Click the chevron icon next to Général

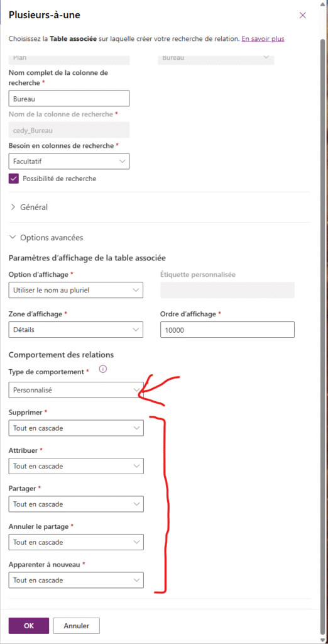(13, 207)
